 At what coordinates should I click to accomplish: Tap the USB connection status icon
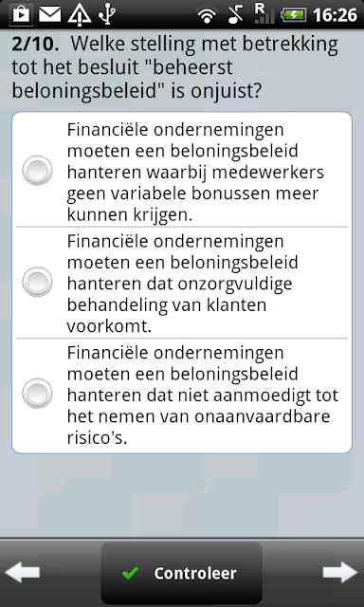[x=107, y=15]
